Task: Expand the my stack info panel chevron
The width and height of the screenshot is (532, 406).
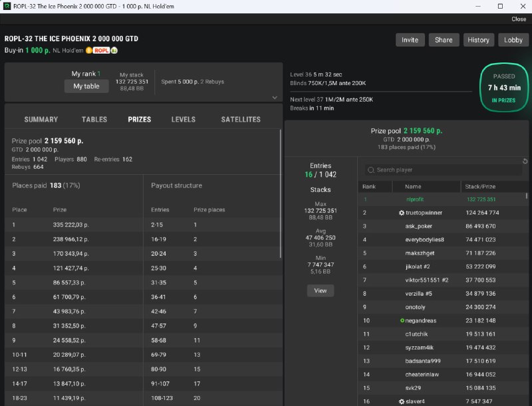Action: tap(275, 98)
